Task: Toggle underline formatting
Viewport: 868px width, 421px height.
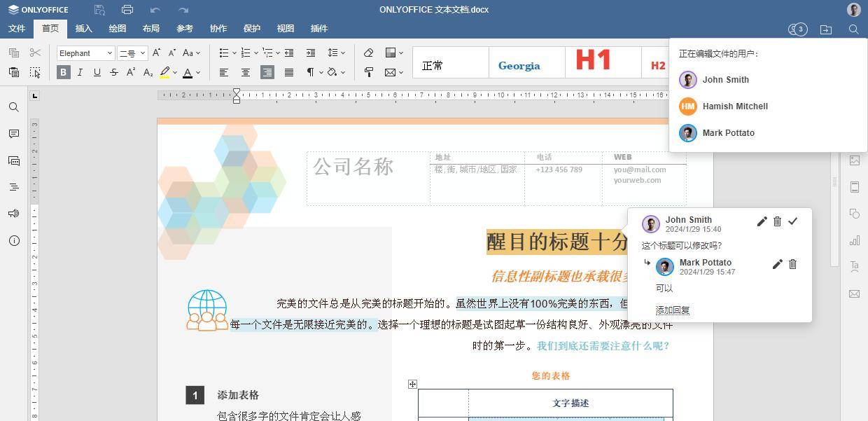Action: [x=97, y=72]
